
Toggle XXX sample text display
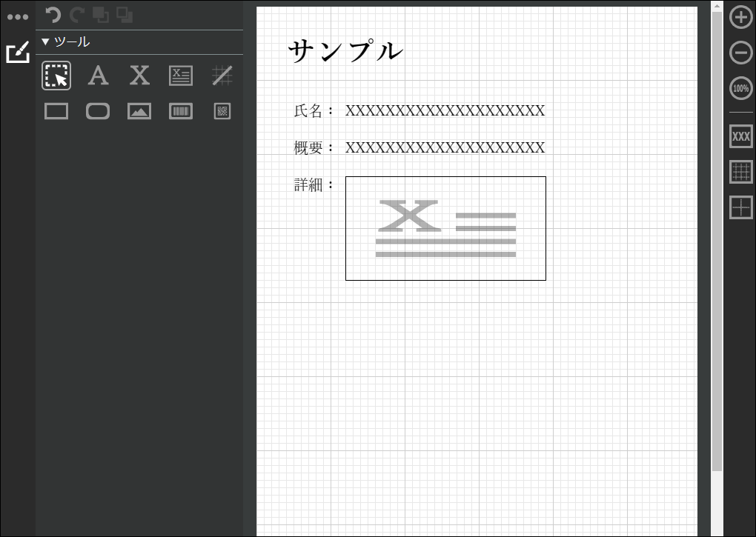tap(741, 136)
